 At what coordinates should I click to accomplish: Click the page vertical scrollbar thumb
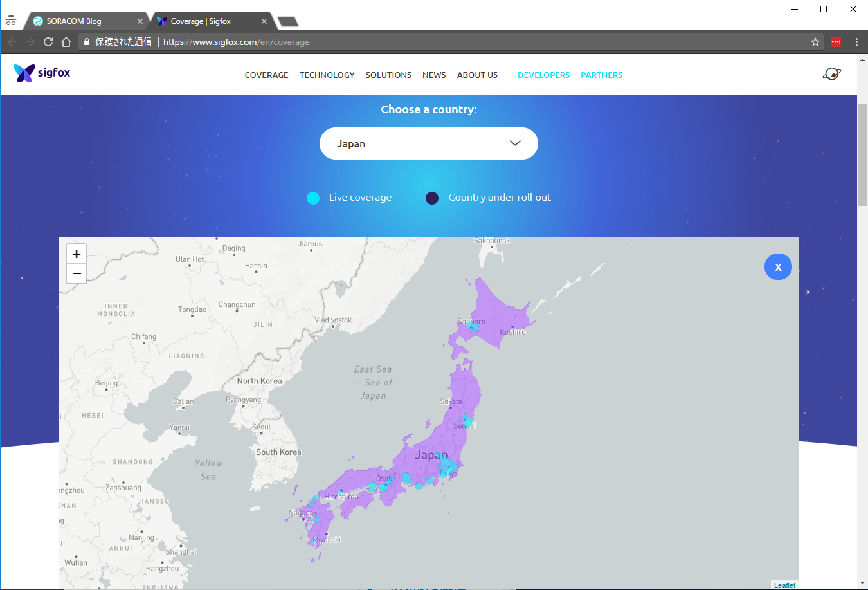pyautogui.click(x=862, y=154)
